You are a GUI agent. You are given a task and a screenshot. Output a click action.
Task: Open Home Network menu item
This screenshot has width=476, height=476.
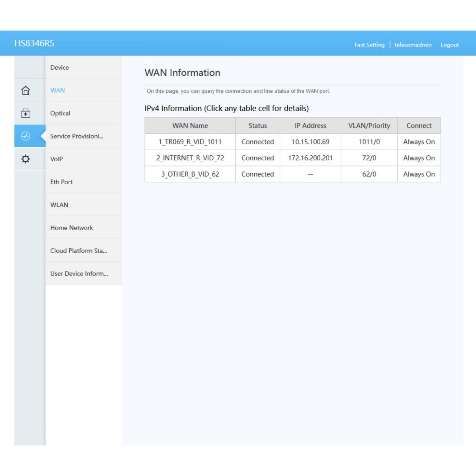pyautogui.click(x=72, y=228)
